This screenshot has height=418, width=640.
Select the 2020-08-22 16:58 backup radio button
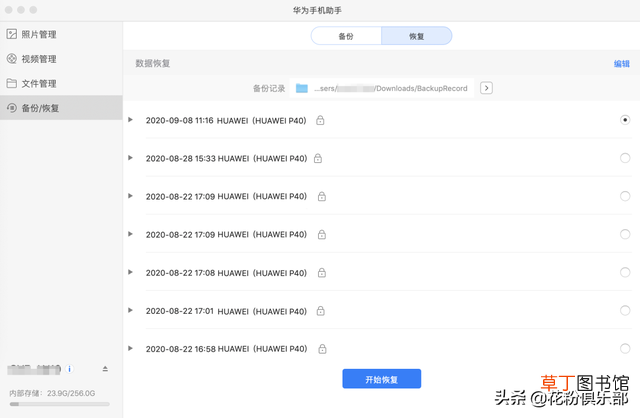click(x=625, y=348)
